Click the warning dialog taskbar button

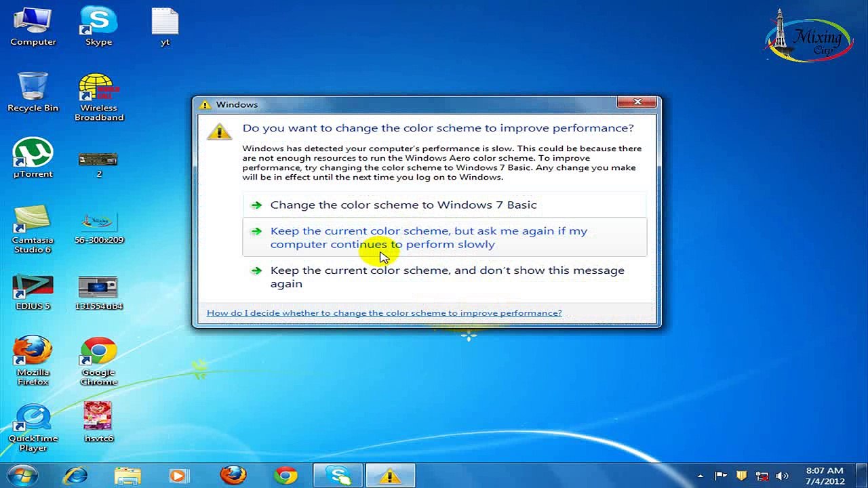coord(391,475)
